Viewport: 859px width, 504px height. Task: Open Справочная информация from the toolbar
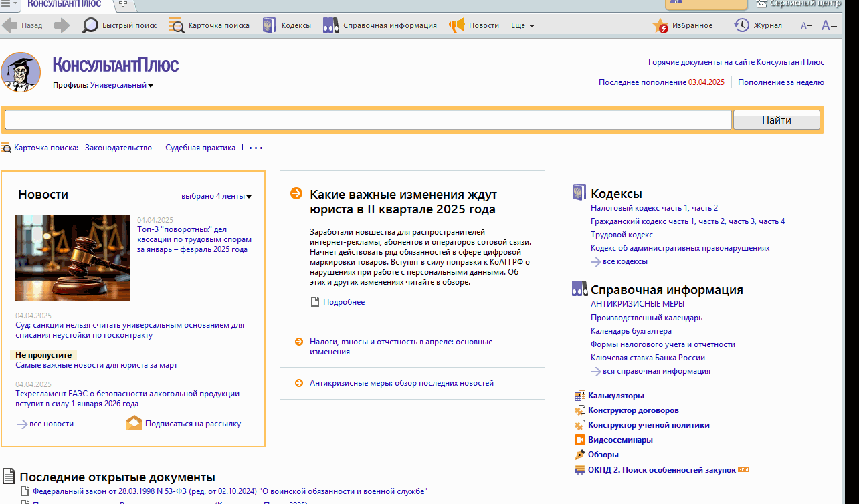pyautogui.click(x=380, y=25)
